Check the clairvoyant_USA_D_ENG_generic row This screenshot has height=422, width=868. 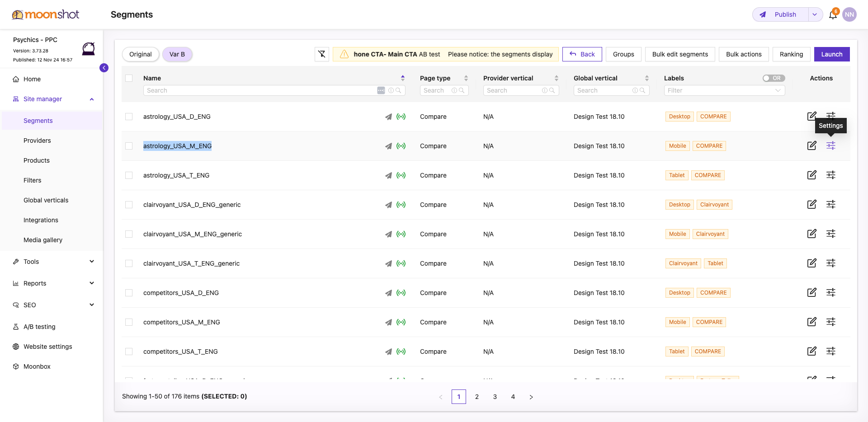coord(129,205)
